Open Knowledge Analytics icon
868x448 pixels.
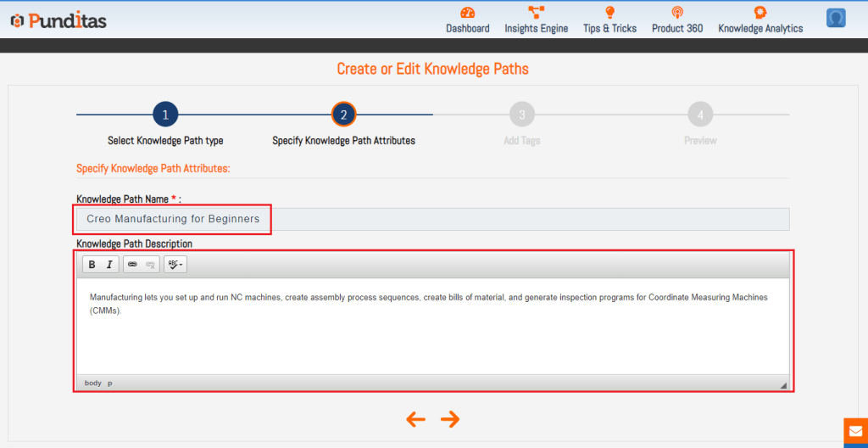click(760, 13)
